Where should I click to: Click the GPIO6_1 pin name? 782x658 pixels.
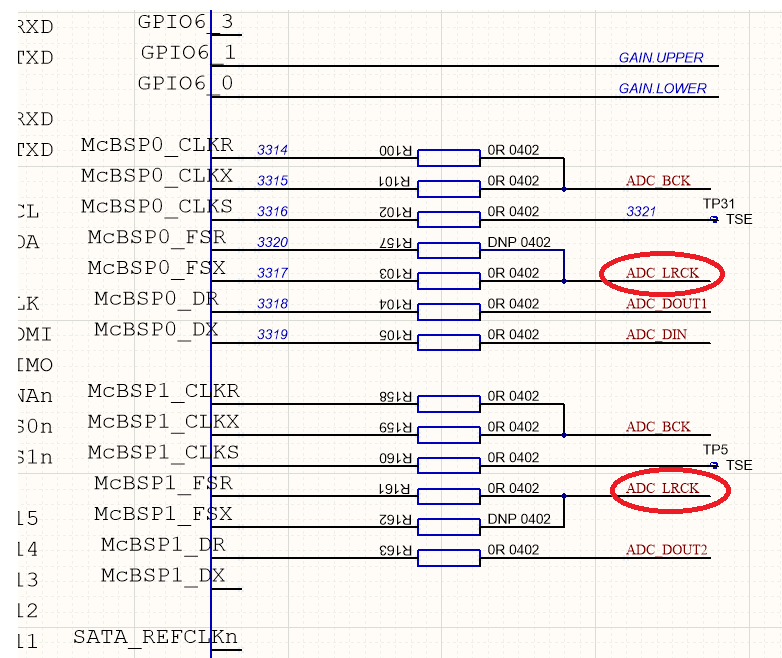pos(188,53)
